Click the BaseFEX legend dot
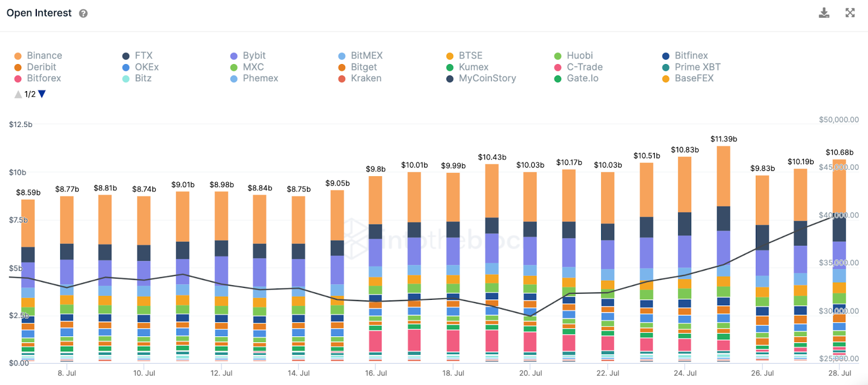 click(666, 79)
